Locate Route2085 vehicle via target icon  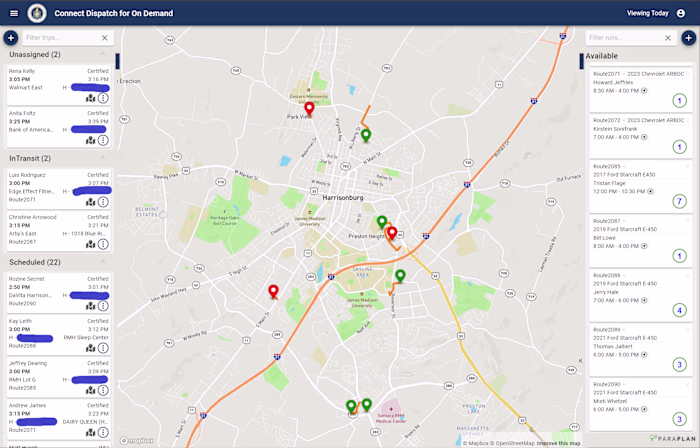[x=650, y=191]
